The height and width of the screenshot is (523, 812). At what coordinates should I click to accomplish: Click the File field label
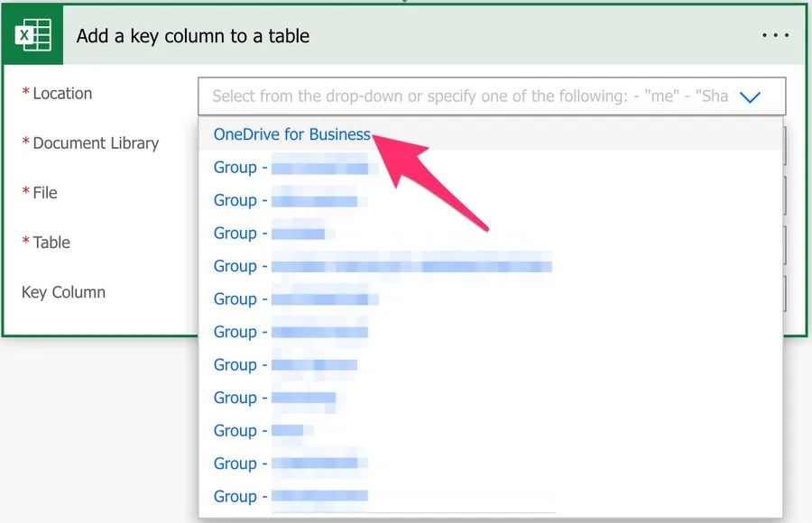pos(45,193)
